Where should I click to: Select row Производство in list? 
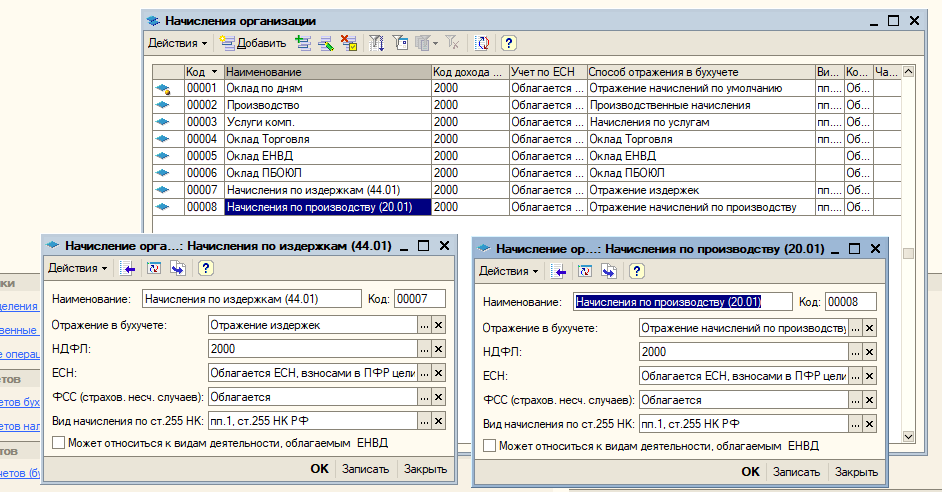click(x=527, y=105)
